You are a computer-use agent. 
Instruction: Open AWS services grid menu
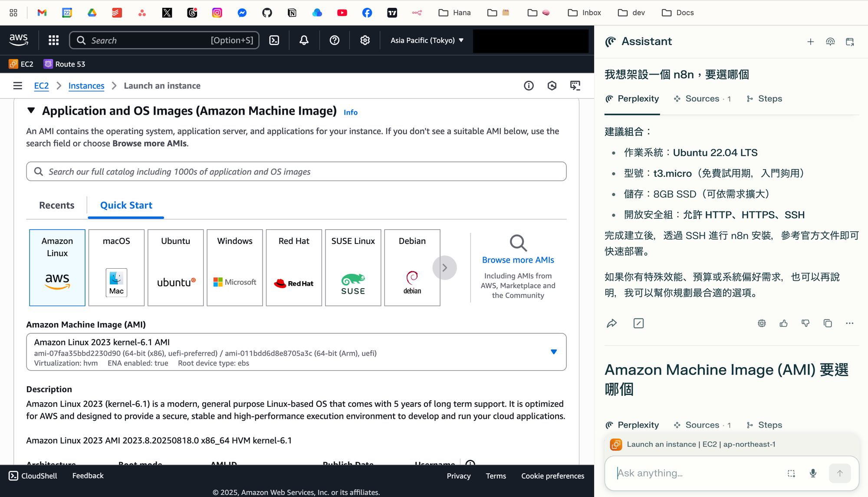coord(53,40)
